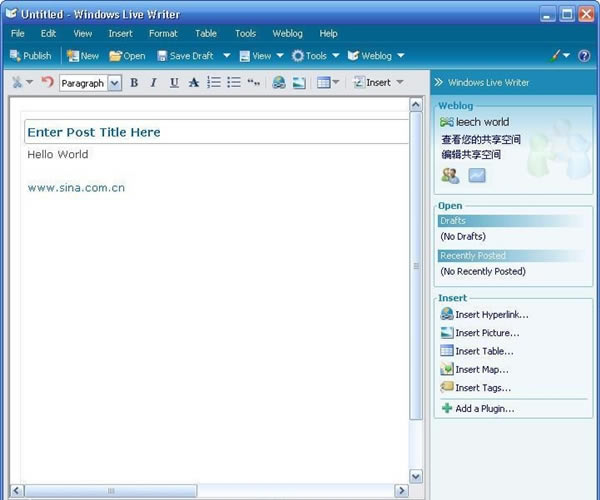This screenshot has height=500, width=600.
Task: Click the undo arrow icon
Action: click(47, 82)
